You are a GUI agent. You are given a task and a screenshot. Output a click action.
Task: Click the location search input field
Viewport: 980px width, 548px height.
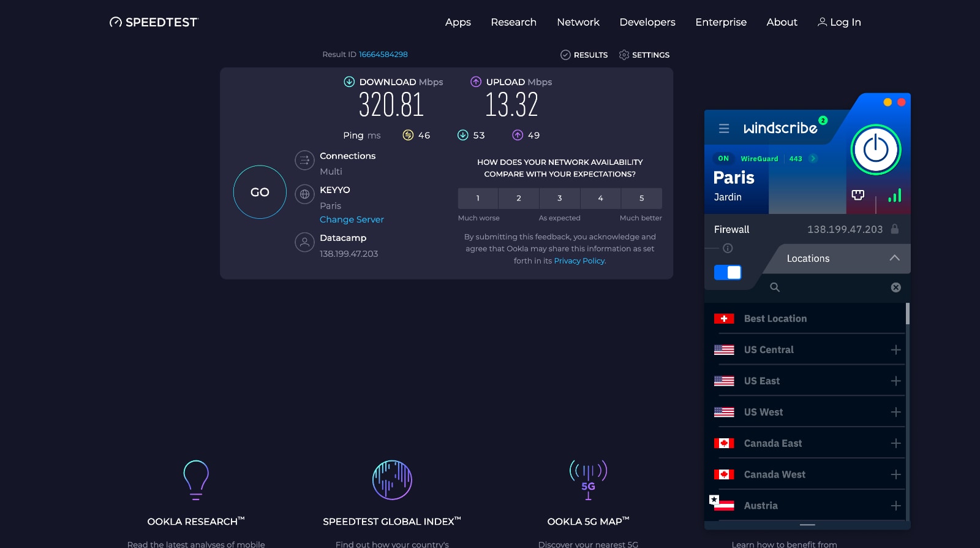[835, 287]
